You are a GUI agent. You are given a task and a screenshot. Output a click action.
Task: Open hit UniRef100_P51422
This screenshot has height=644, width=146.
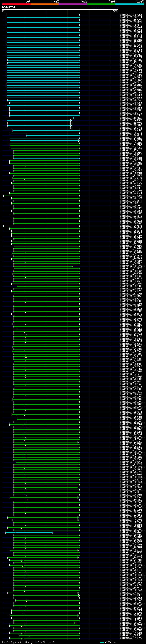pyautogui.click(x=131, y=63)
